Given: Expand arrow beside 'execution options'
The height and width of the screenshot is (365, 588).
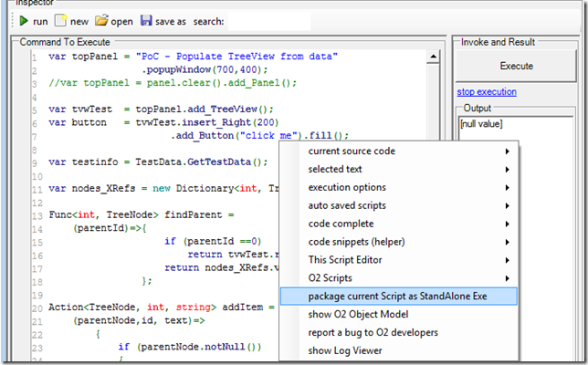Looking at the screenshot, I should 507,187.
